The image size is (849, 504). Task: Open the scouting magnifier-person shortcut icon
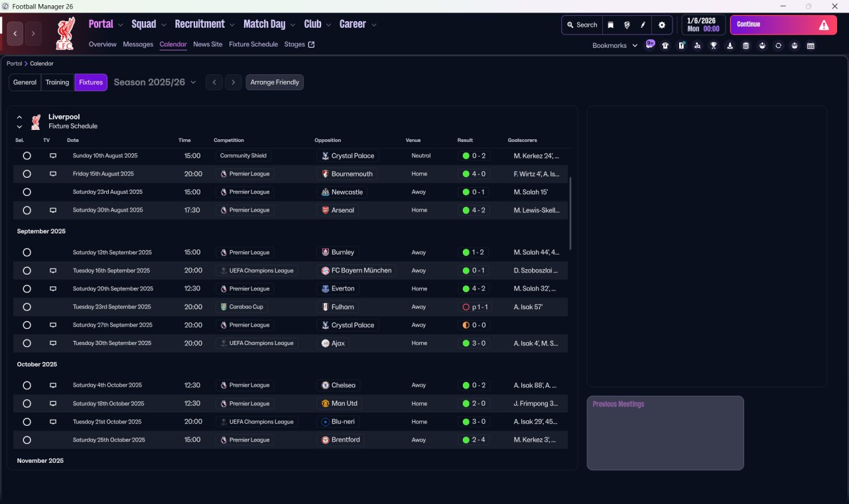(x=697, y=46)
